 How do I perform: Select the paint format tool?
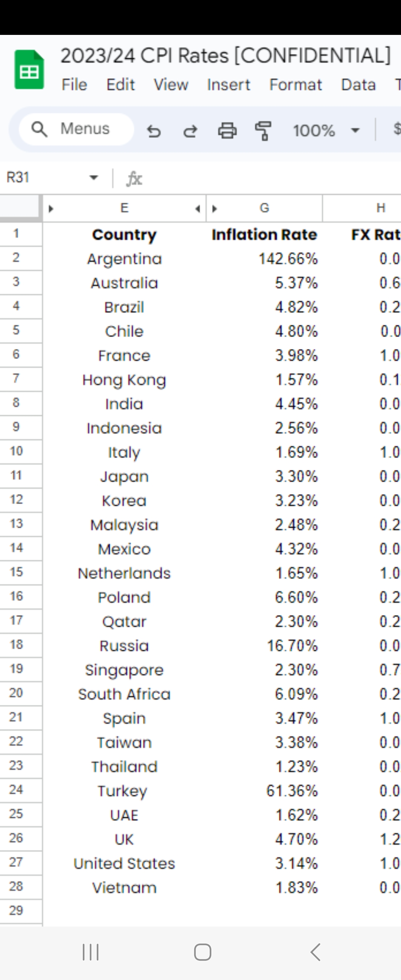[x=263, y=131]
